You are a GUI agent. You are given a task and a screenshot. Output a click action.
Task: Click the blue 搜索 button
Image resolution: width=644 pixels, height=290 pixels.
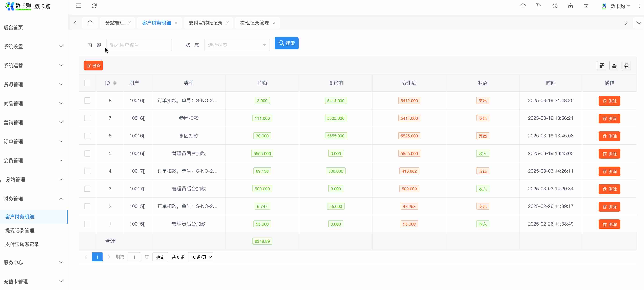tap(286, 43)
